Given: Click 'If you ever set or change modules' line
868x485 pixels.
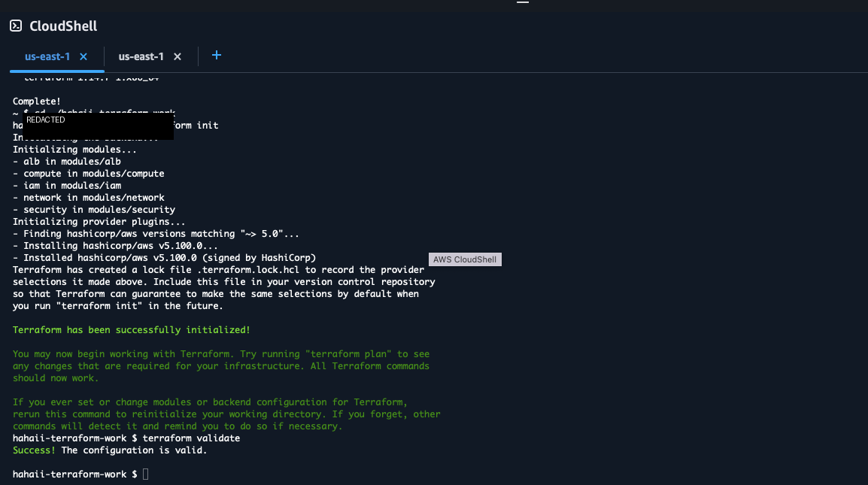Looking at the screenshot, I should pyautogui.click(x=210, y=402).
